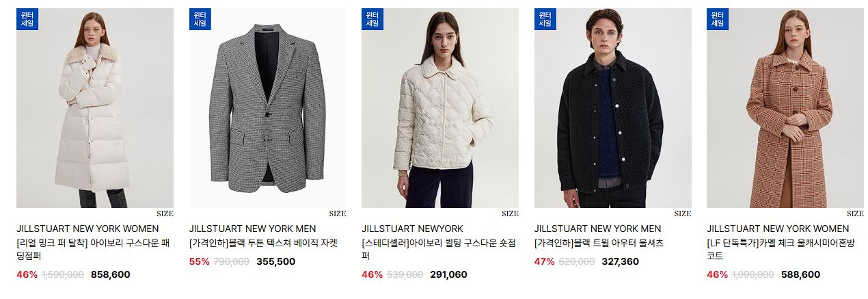
Task: Click the winter sale badge on ivory padding coat
Action: [x=27, y=18]
